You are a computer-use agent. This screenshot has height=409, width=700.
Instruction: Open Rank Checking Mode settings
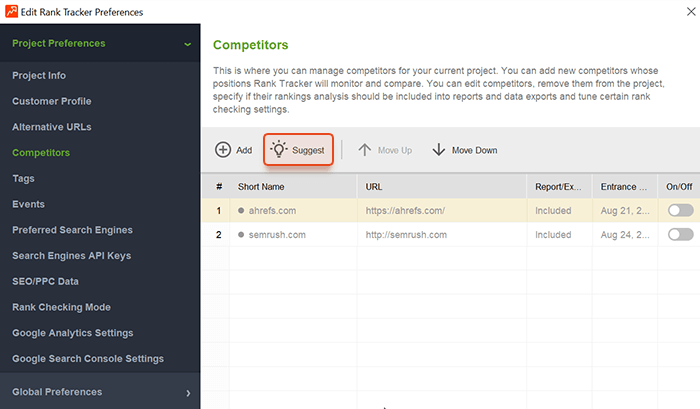pyautogui.click(x=61, y=307)
